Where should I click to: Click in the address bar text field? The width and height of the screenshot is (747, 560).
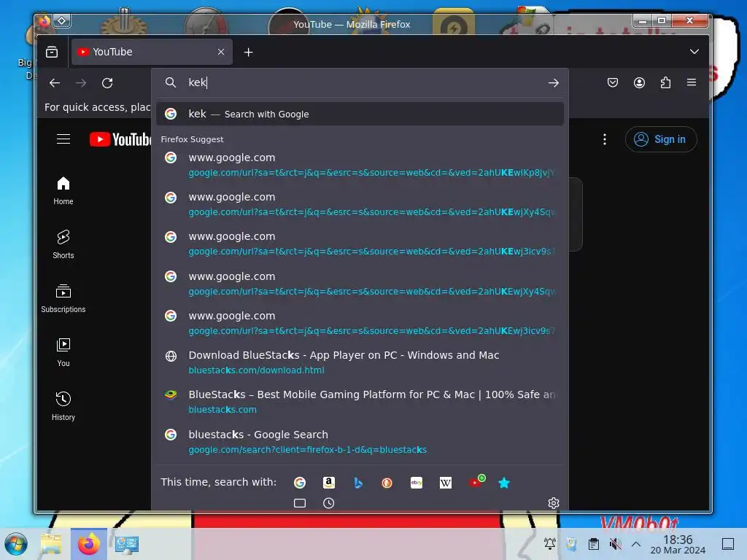(362, 82)
